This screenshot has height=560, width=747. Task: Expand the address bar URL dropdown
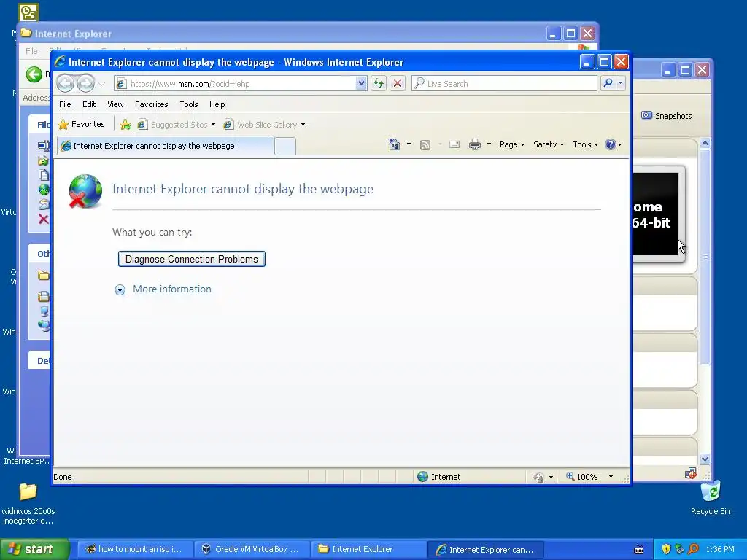pos(361,84)
